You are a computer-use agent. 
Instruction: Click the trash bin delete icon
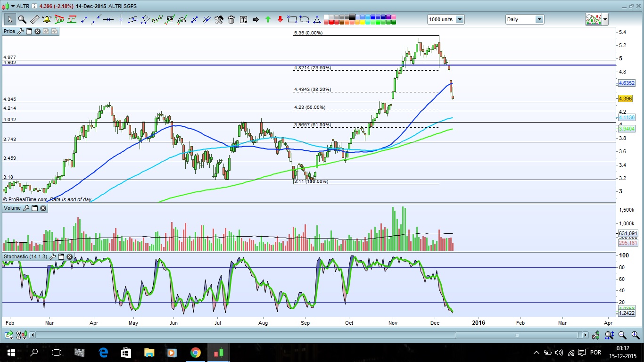click(231, 19)
